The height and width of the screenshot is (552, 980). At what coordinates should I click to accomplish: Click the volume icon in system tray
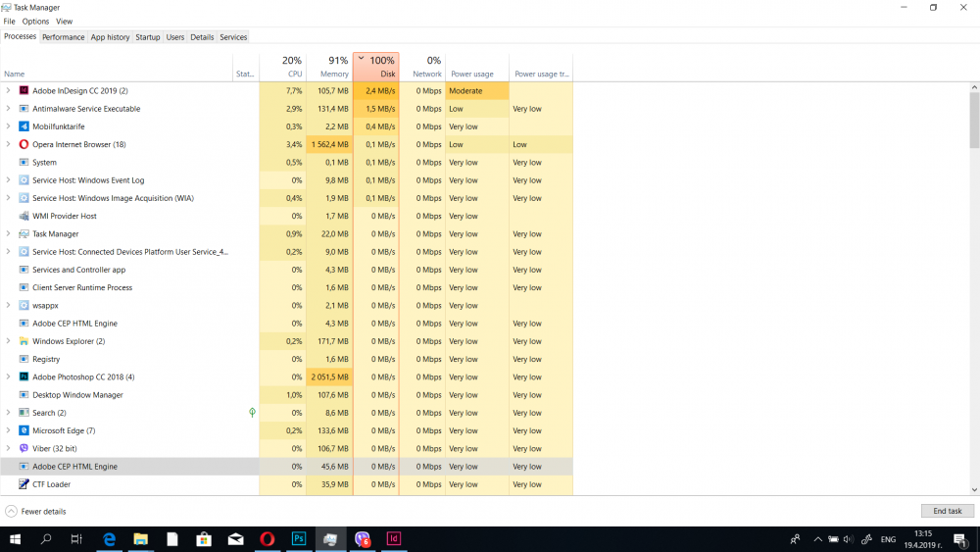click(848, 539)
